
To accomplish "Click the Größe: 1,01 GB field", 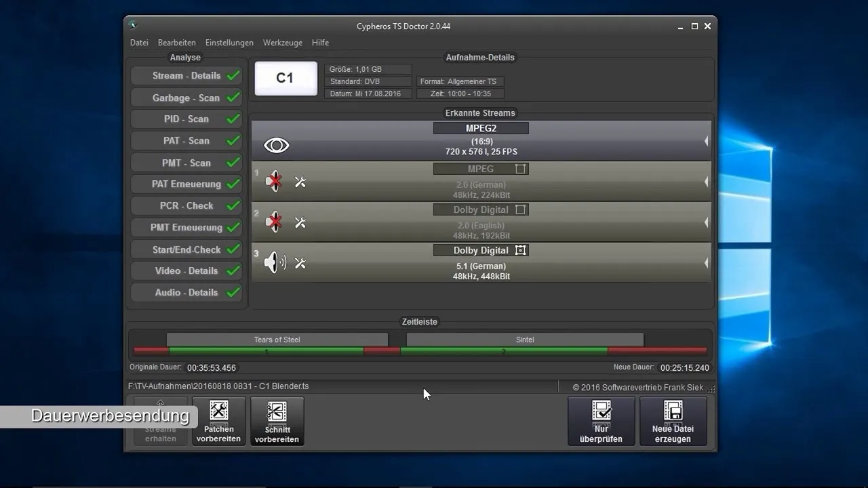I will 369,69.
